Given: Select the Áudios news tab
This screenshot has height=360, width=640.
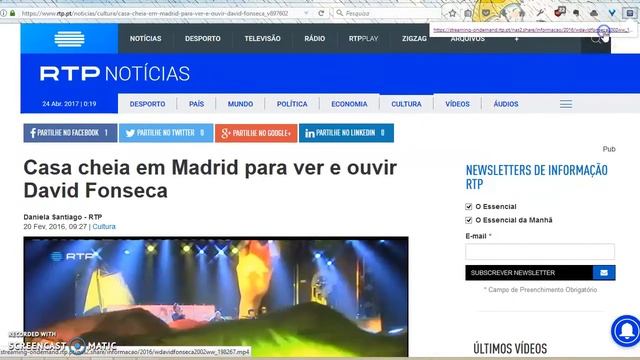Looking at the screenshot, I should (506, 104).
